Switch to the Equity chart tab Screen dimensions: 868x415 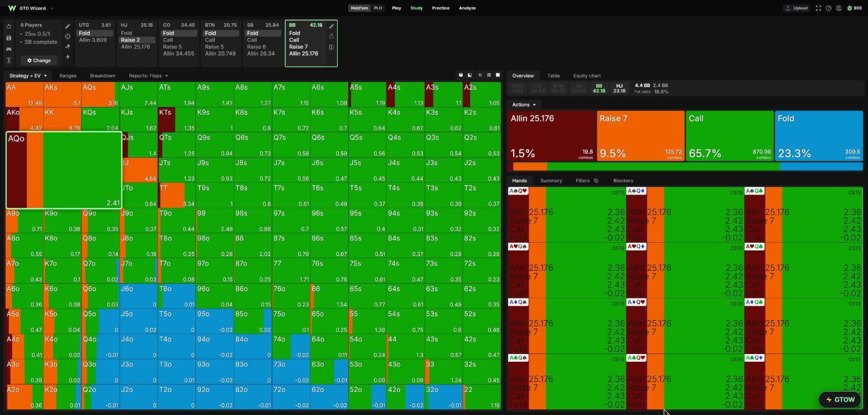click(x=587, y=76)
